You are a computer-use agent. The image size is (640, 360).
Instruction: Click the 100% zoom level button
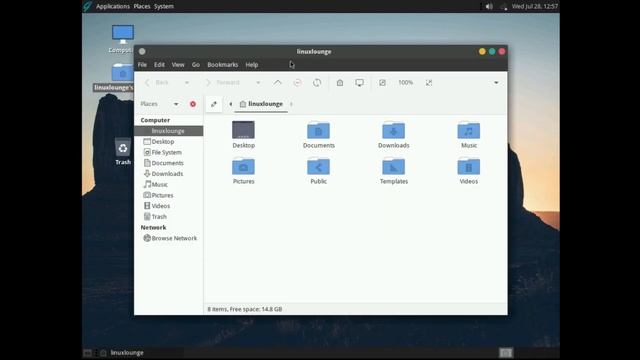click(x=405, y=82)
